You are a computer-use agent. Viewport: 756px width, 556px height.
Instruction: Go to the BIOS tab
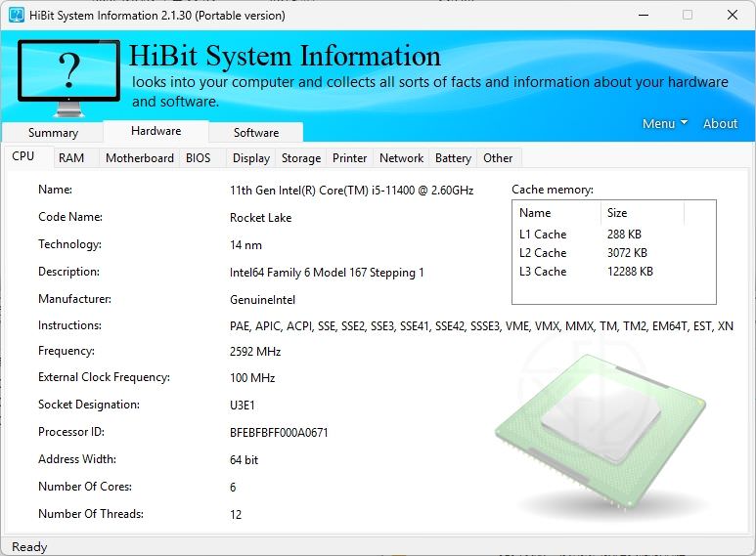pos(198,158)
